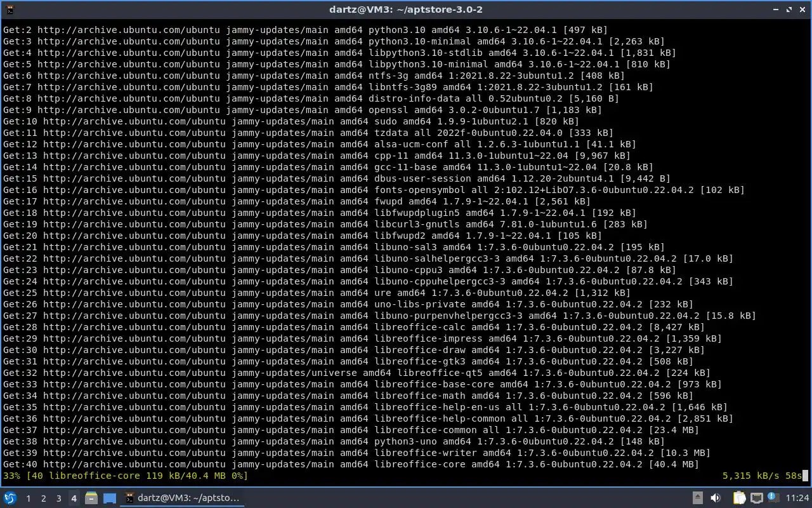812x508 pixels.
Task: Click the Get:17 fwupd line
Action: (297, 201)
